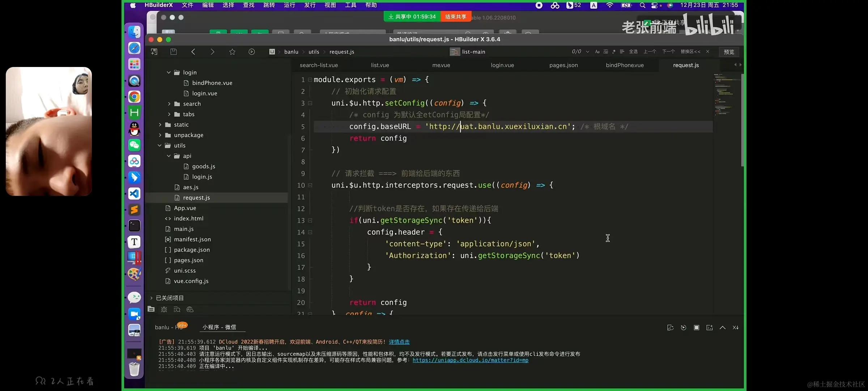Image resolution: width=868 pixels, height=391 pixels.
Task: Click the run play icon in toolbar
Action: click(x=252, y=52)
